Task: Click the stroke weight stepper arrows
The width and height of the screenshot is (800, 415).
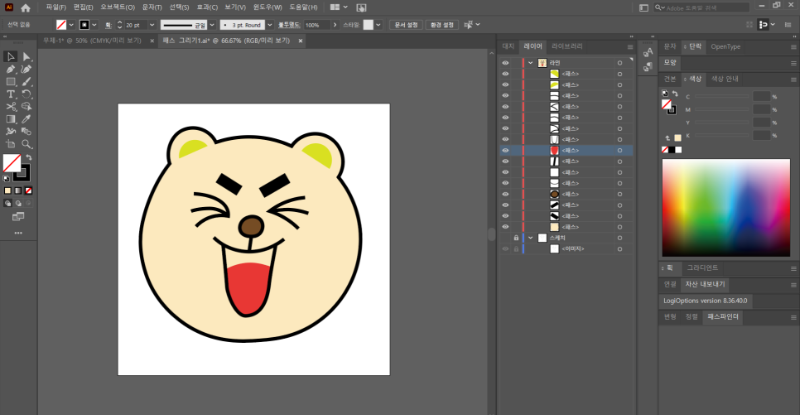Action: coord(120,25)
